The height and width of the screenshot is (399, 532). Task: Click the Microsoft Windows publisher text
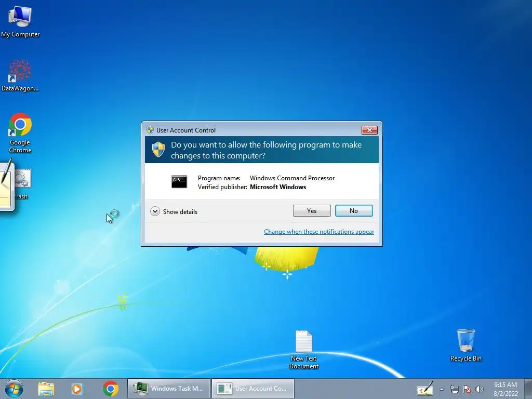pyautogui.click(x=278, y=187)
